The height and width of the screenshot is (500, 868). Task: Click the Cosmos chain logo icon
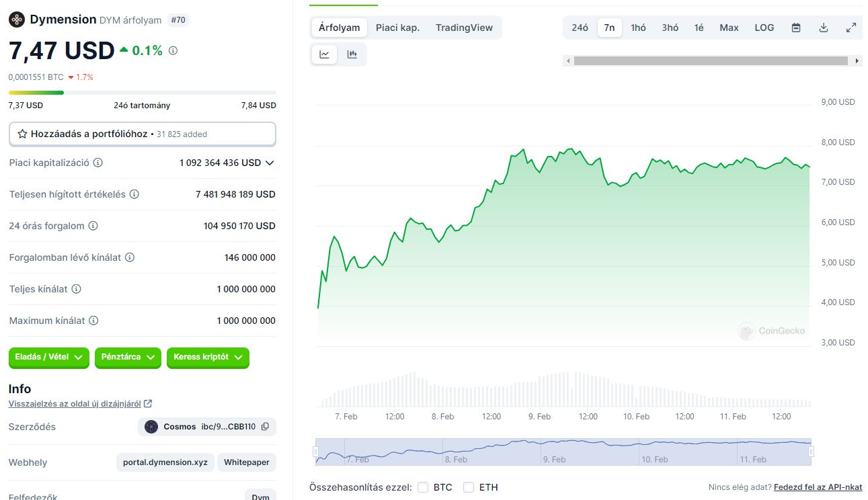pos(151,427)
